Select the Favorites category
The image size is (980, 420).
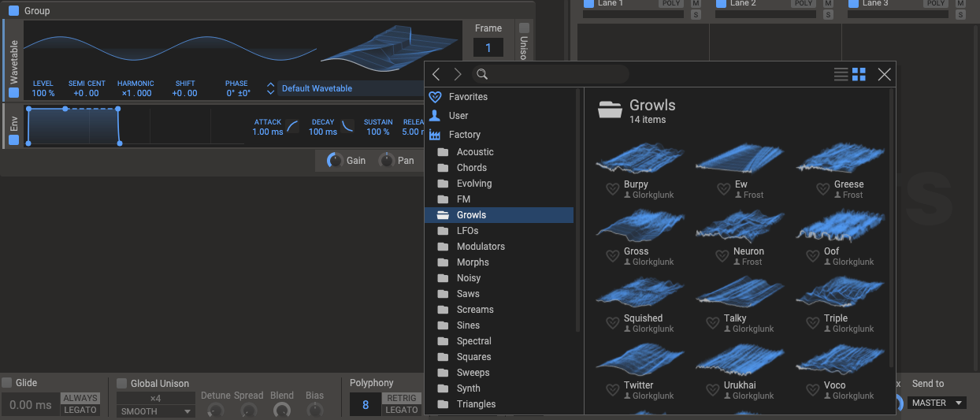[468, 97]
